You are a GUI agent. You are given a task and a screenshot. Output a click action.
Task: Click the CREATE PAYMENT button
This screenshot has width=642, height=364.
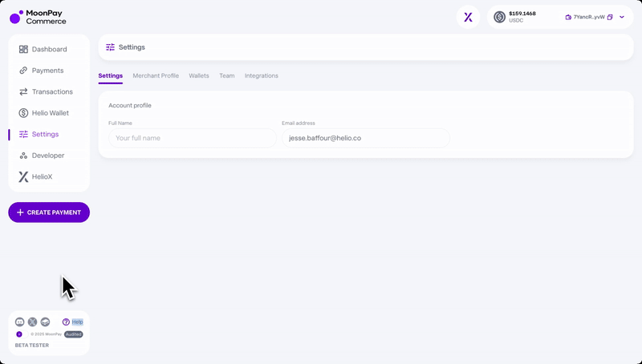[x=49, y=212]
